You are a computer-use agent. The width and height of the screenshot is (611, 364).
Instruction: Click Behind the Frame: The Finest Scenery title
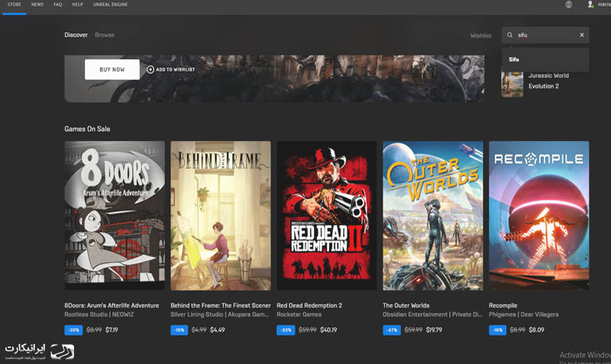coord(221,305)
